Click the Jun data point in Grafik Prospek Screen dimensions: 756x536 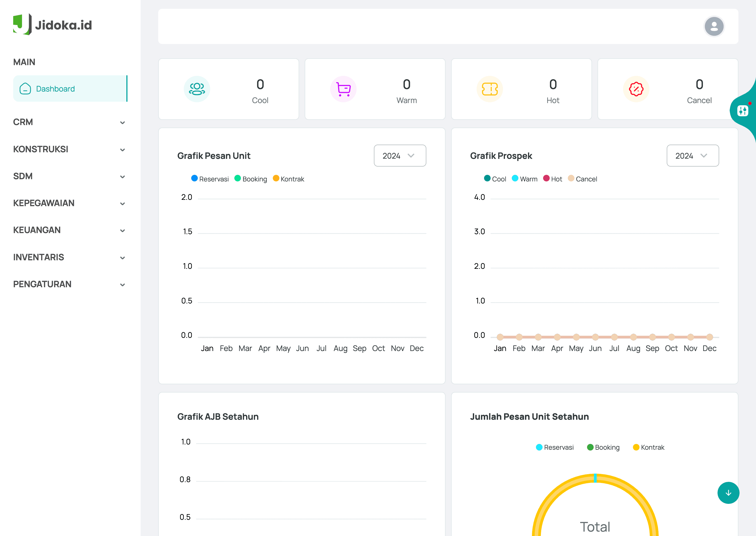(595, 337)
